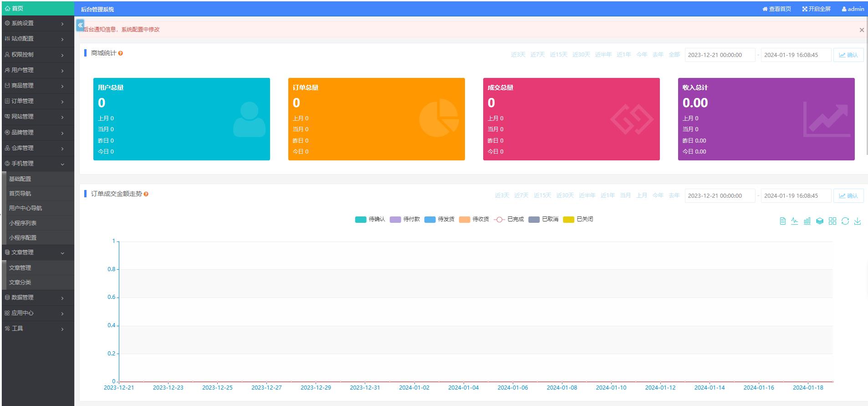Edit 商城统计 end date field

click(x=796, y=55)
